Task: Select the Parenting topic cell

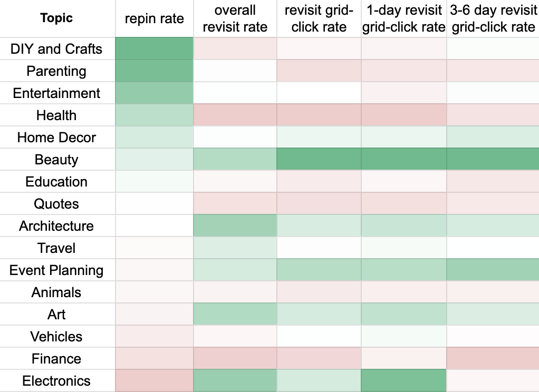Action: (x=56, y=71)
